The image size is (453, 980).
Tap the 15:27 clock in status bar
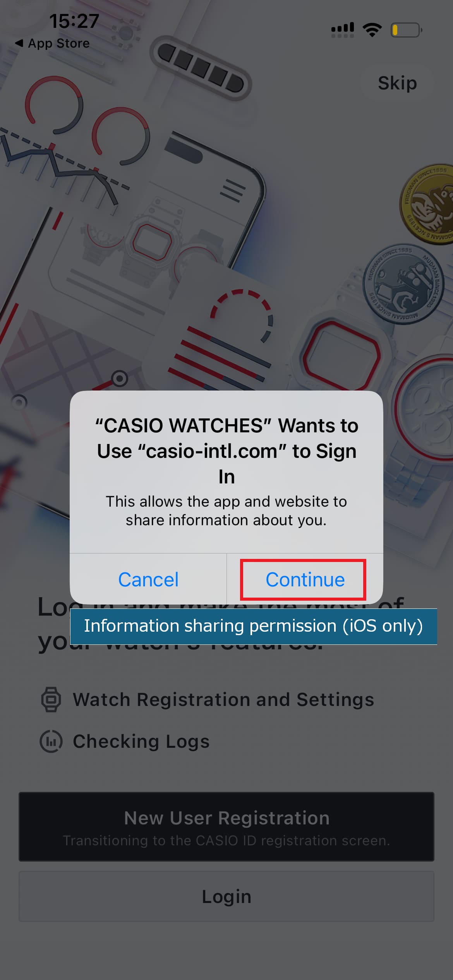click(74, 21)
